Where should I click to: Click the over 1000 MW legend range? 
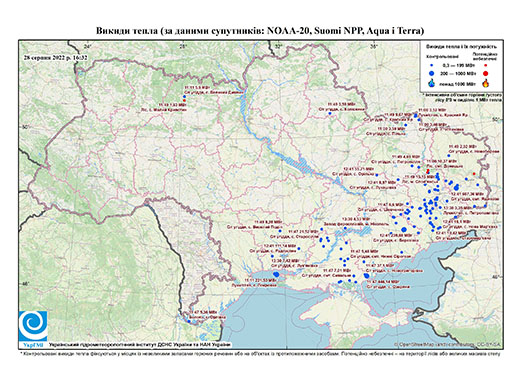coord(457,83)
